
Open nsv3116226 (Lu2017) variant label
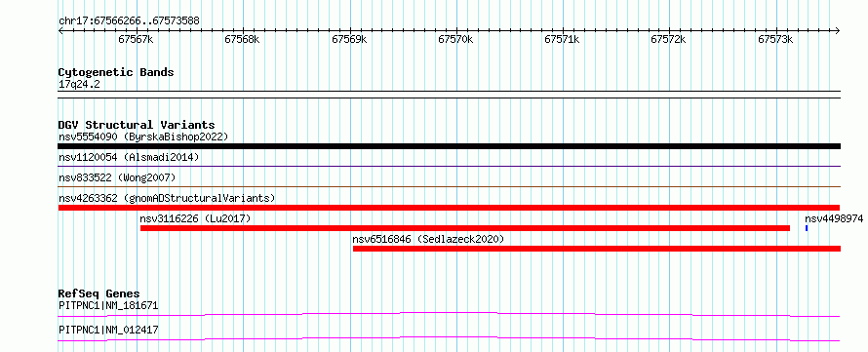click(195, 218)
